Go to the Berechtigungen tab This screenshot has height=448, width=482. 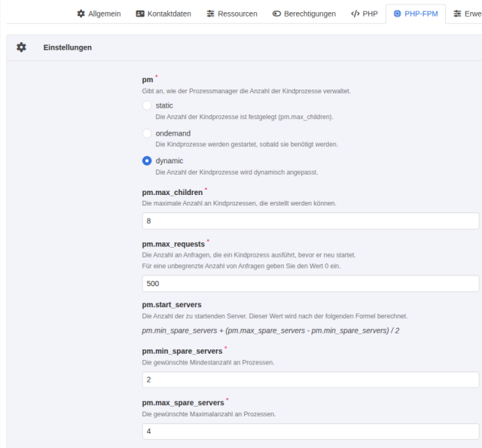pos(304,14)
